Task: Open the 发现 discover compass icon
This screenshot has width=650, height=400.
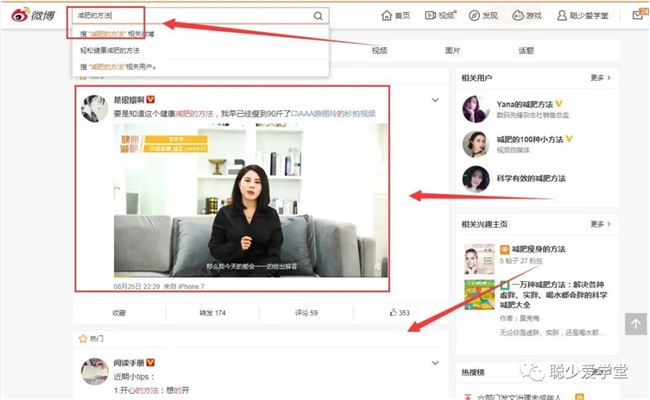Action: [x=474, y=16]
